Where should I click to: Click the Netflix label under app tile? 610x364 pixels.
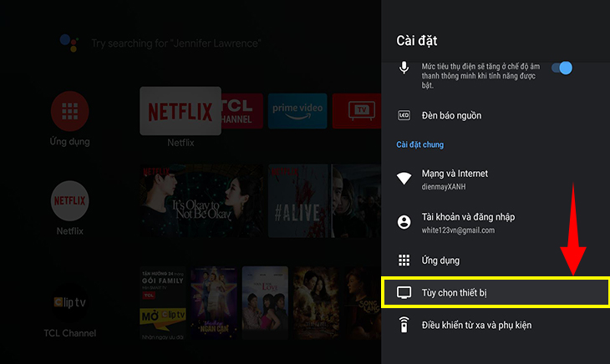(180, 143)
